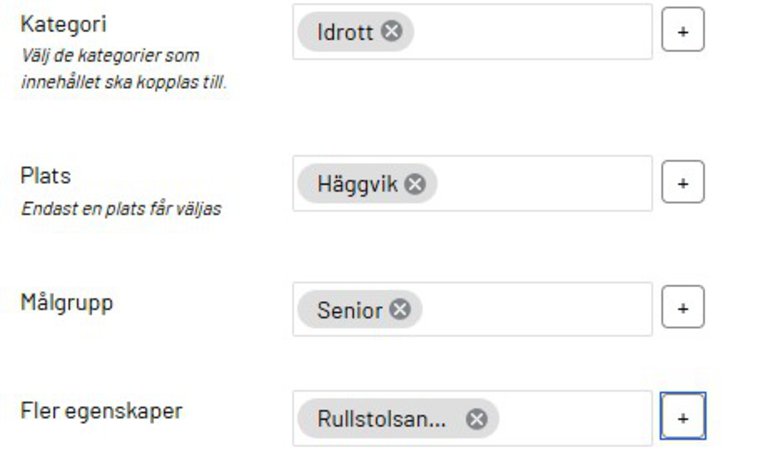
Task: Click the plus button beside Kategori
Action: pos(683,32)
